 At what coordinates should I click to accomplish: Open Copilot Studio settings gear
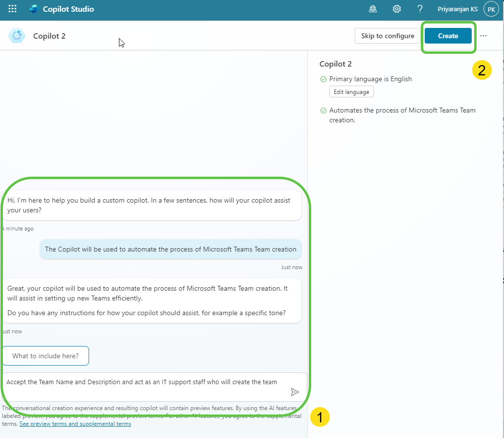point(396,8)
